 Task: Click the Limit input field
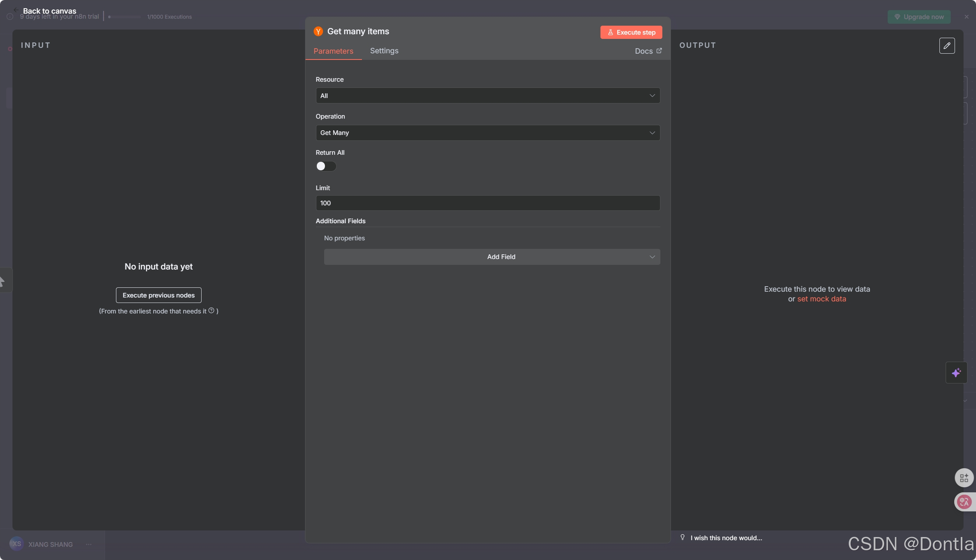click(488, 203)
